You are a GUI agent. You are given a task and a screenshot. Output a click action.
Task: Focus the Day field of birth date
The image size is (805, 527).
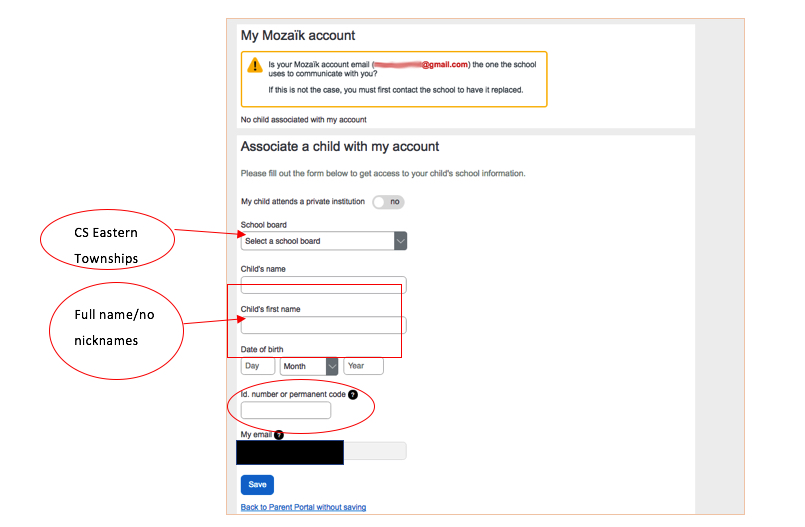257,366
